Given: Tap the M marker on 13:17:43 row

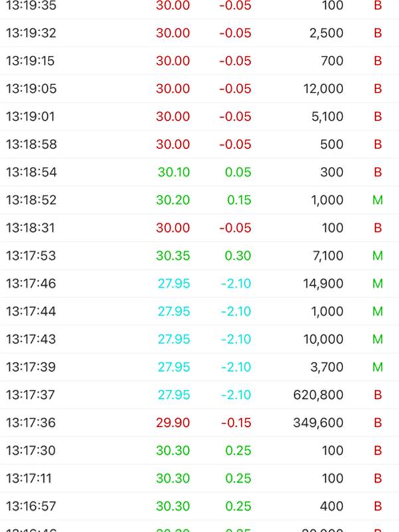Looking at the screenshot, I should point(378,339).
